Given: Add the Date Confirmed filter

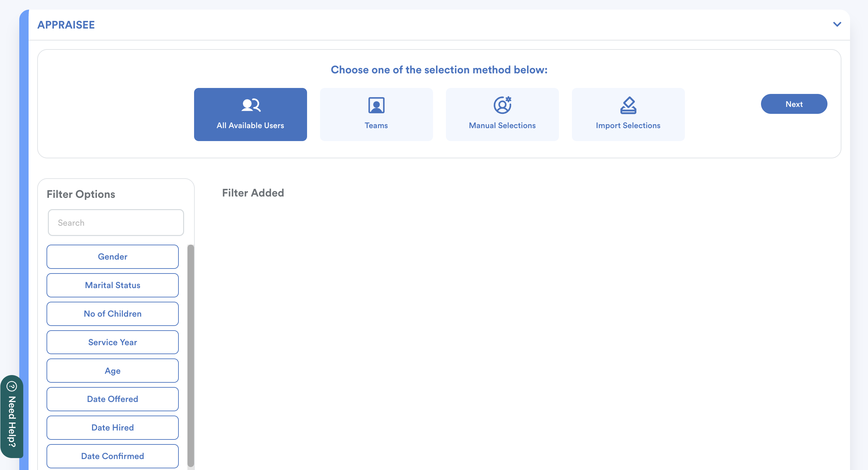Looking at the screenshot, I should (113, 456).
